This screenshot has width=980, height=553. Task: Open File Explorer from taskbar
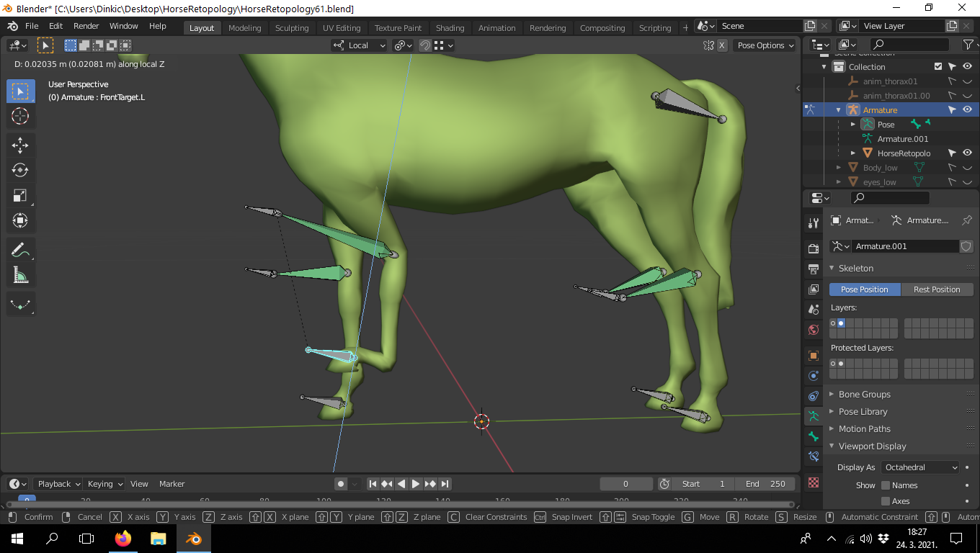(159, 538)
